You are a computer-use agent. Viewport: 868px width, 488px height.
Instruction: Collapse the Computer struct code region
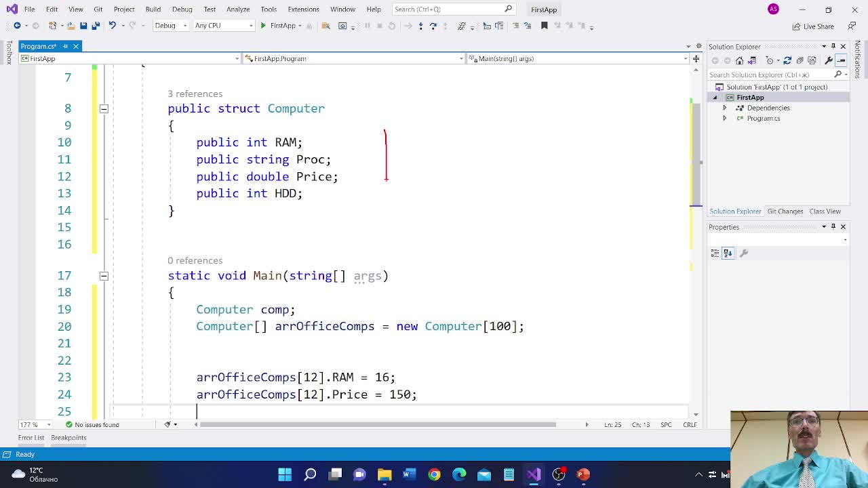[x=104, y=108]
